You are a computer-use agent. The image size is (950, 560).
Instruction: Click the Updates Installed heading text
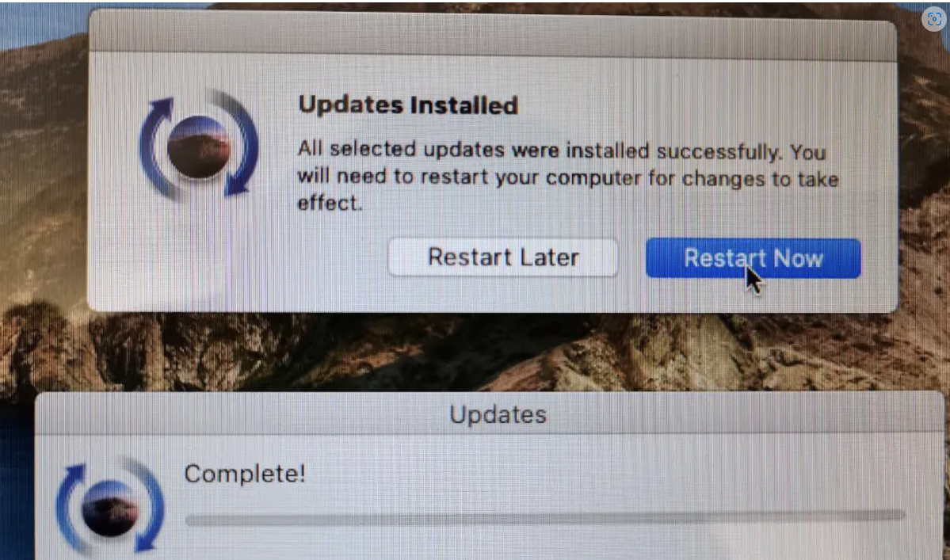tap(408, 105)
